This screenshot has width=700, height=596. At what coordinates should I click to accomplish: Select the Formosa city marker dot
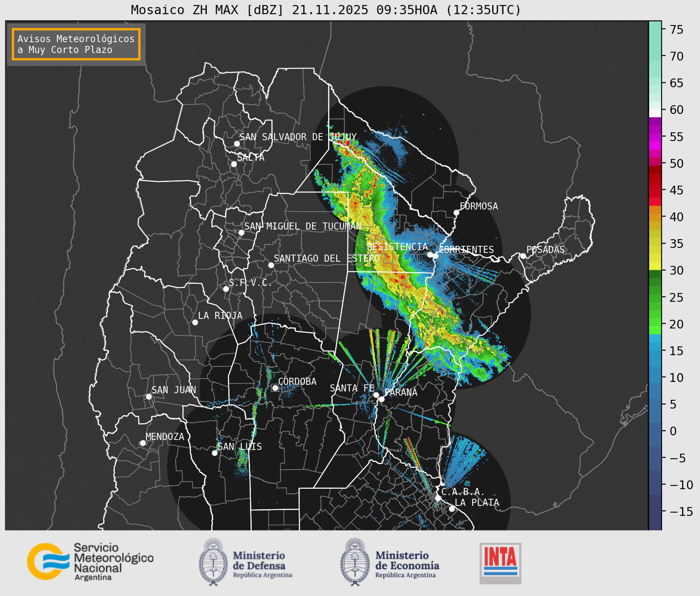456,212
